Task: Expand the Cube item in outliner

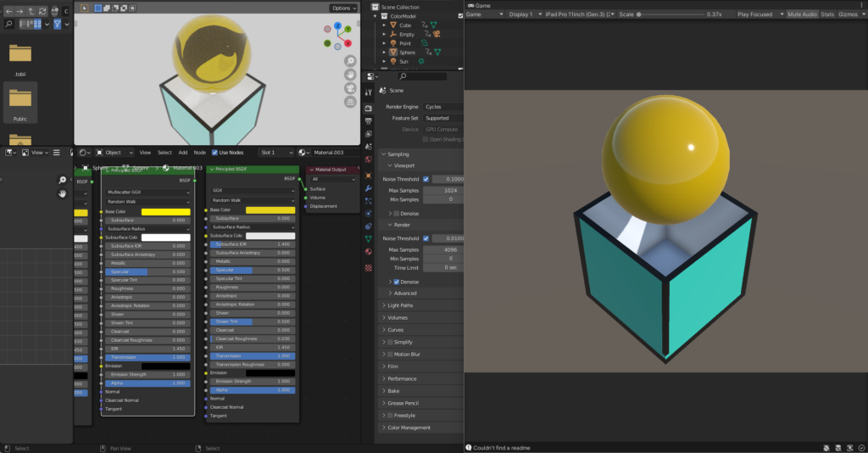Action: 384,25
